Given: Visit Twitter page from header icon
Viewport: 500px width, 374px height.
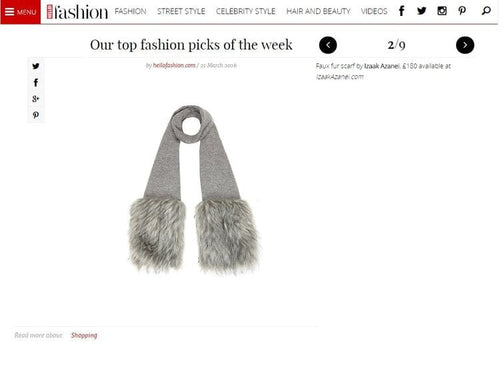Looking at the screenshot, I should pos(422,11).
